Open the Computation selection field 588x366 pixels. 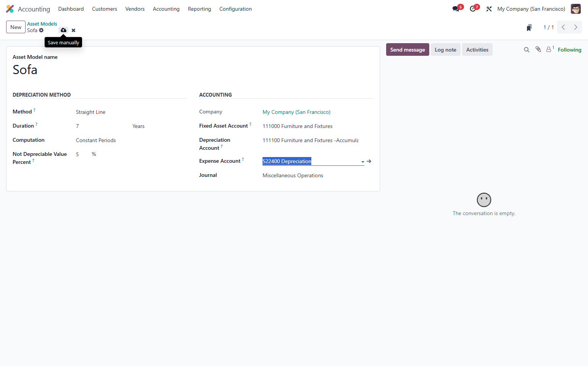coord(131,140)
